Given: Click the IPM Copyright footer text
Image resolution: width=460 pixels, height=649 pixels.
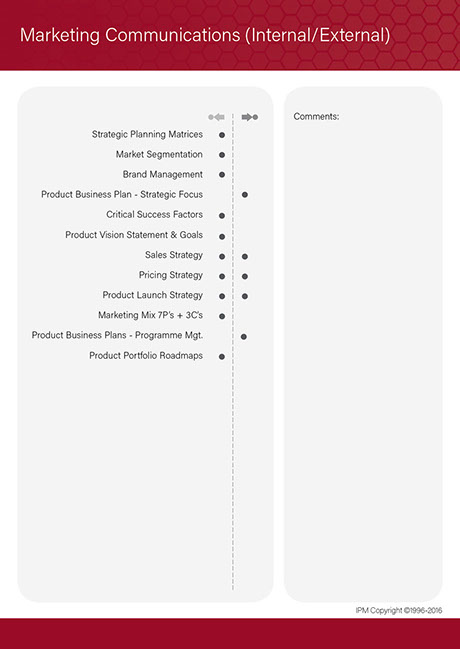Looking at the screenshot, I should coord(399,611).
